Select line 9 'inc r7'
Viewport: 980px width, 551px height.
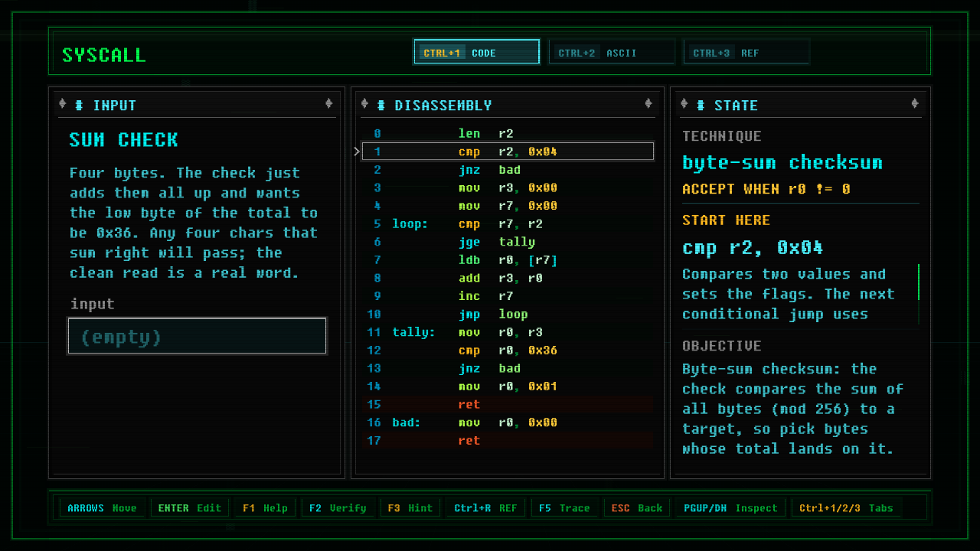click(508, 296)
